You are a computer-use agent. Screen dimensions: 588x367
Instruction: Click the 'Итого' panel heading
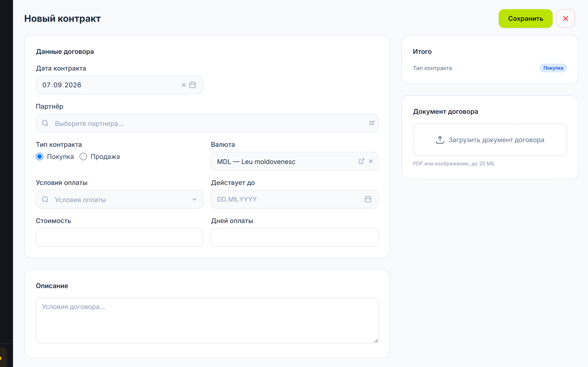click(422, 52)
